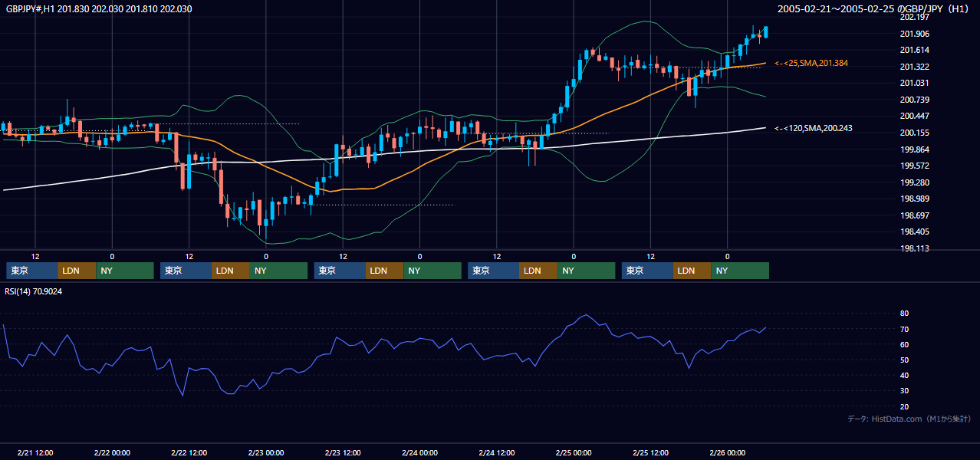The width and height of the screenshot is (980, 460).
Task: Click the first 東京 session block
Action: pos(32,271)
